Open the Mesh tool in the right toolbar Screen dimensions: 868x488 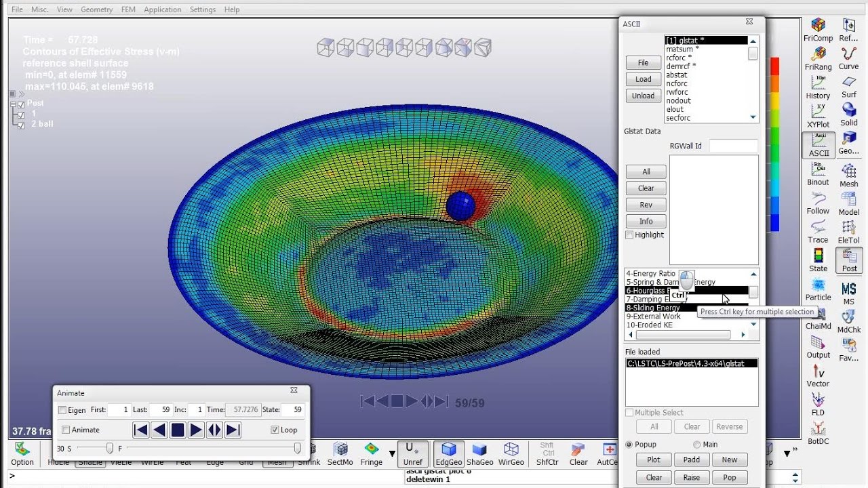849,175
